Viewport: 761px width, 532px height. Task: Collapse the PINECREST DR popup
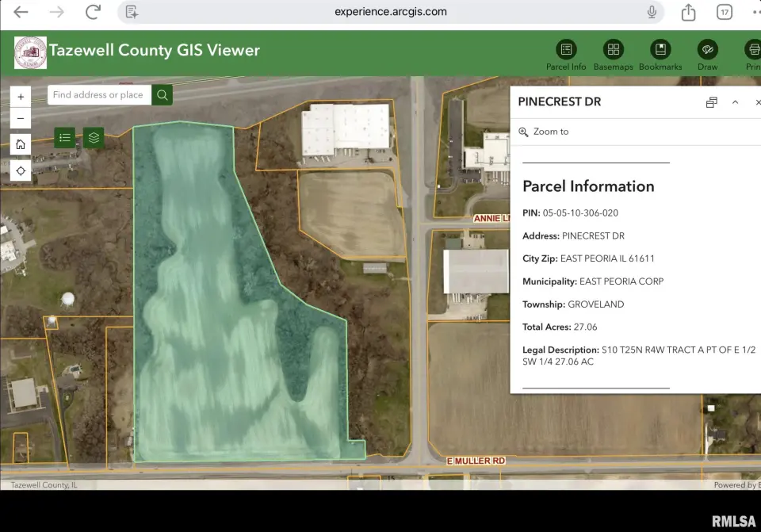[x=735, y=102]
